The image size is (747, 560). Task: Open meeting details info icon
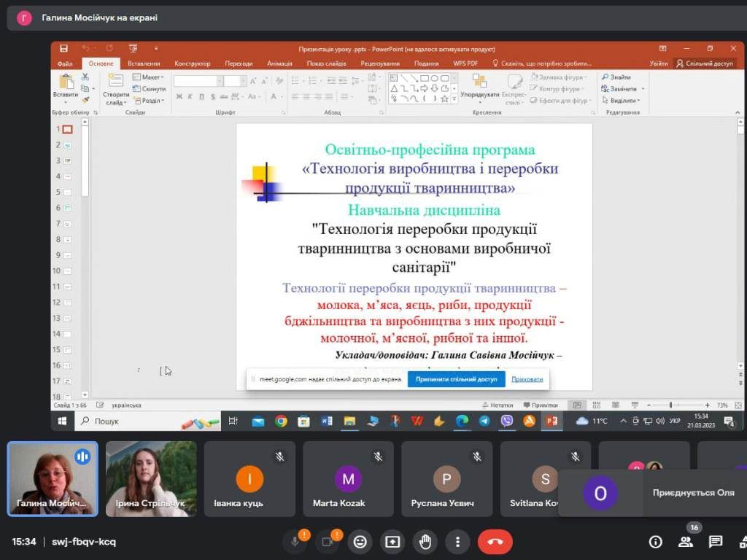[x=655, y=542]
